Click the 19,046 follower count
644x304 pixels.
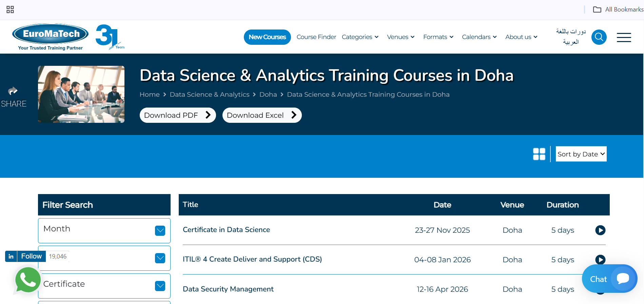tap(58, 256)
